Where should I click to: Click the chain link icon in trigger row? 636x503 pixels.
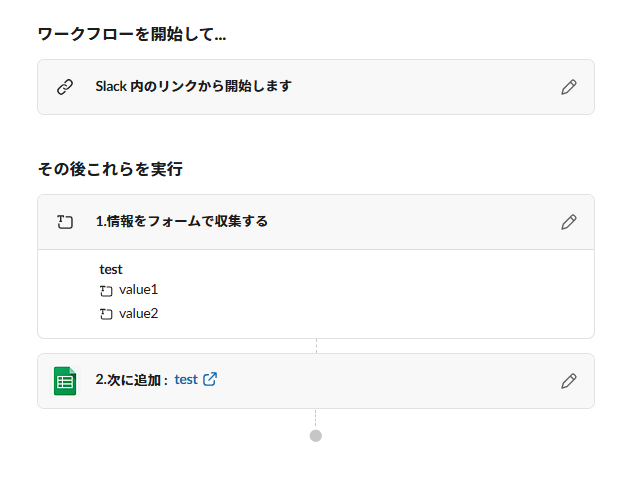(65, 87)
